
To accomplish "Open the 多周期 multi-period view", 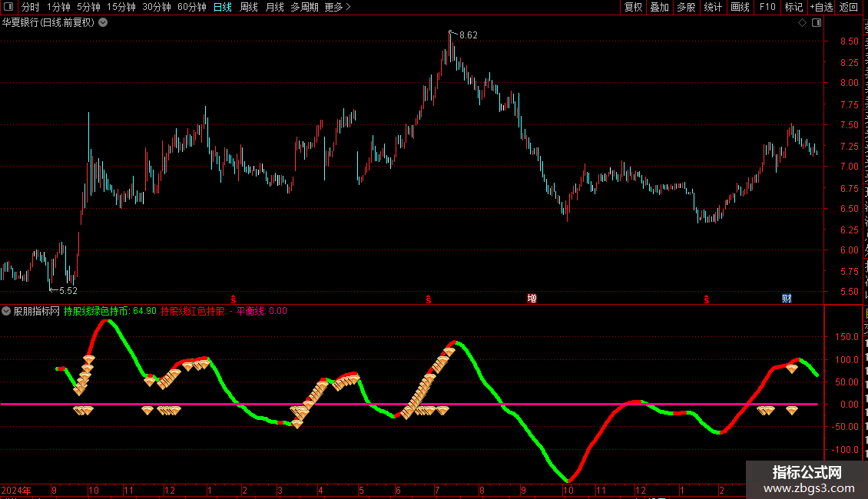I will pos(304,7).
